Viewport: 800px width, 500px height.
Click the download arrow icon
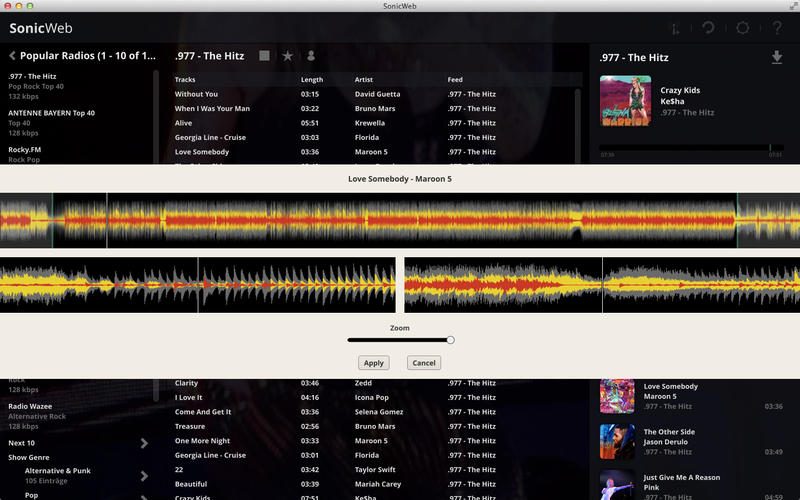coord(777,57)
